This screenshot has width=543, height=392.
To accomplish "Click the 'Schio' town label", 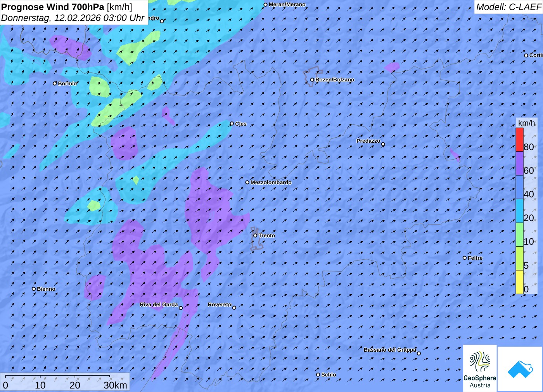I will [x=329, y=375].
